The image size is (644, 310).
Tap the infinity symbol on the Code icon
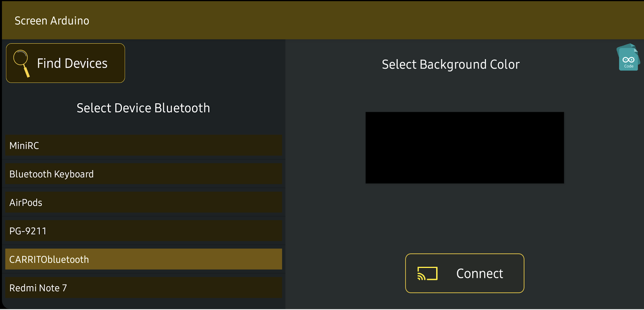pyautogui.click(x=629, y=60)
